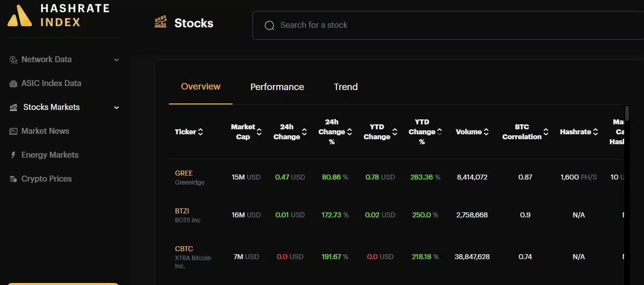Click the Stocks page heading

pyautogui.click(x=194, y=23)
